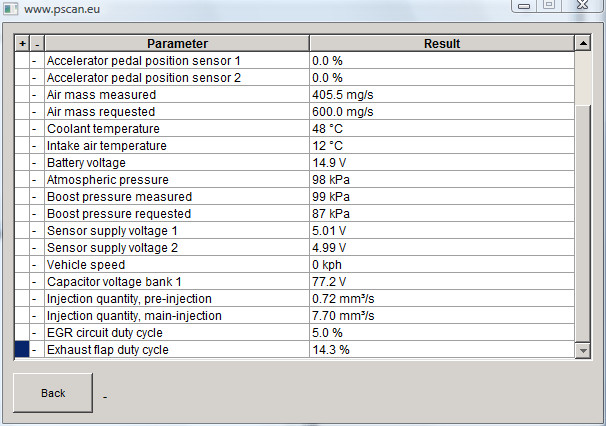Click the minus header button in table

tap(37, 43)
